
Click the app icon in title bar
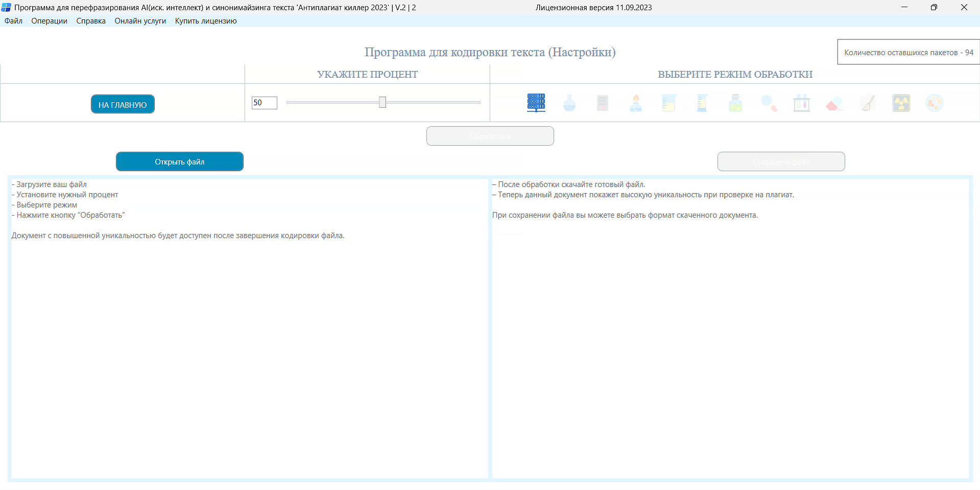[x=6, y=7]
